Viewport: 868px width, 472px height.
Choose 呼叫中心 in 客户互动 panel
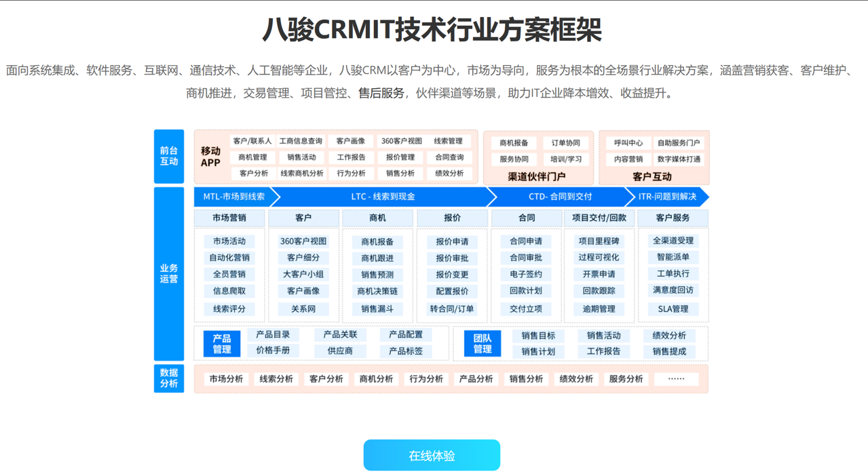coord(628,143)
